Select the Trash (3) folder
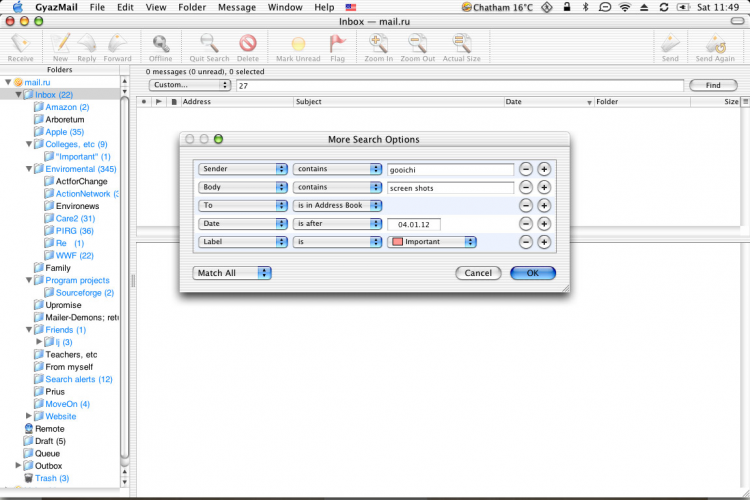 tap(52, 478)
